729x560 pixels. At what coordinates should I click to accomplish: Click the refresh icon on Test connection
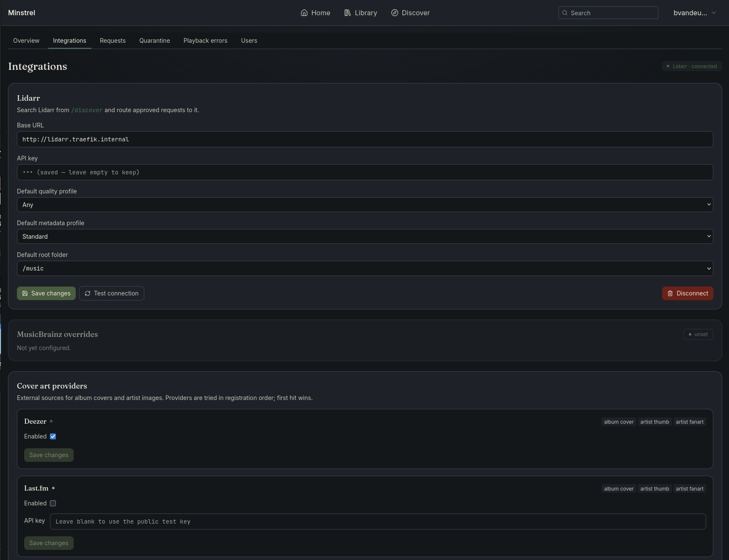[88, 293]
